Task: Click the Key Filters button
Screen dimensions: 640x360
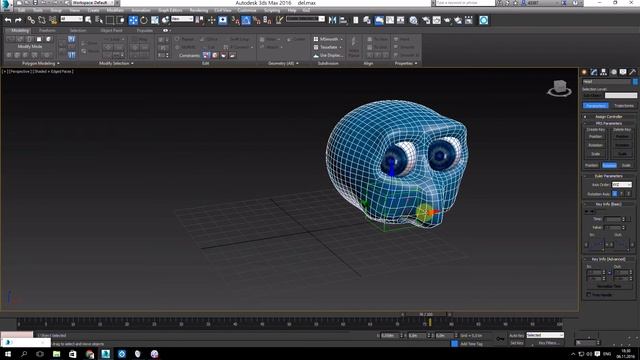Action: coord(548,343)
